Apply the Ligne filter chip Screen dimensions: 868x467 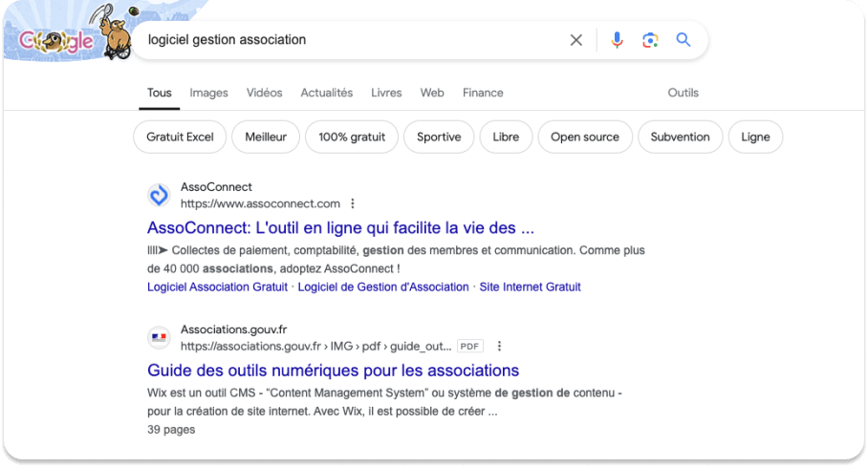tap(755, 137)
